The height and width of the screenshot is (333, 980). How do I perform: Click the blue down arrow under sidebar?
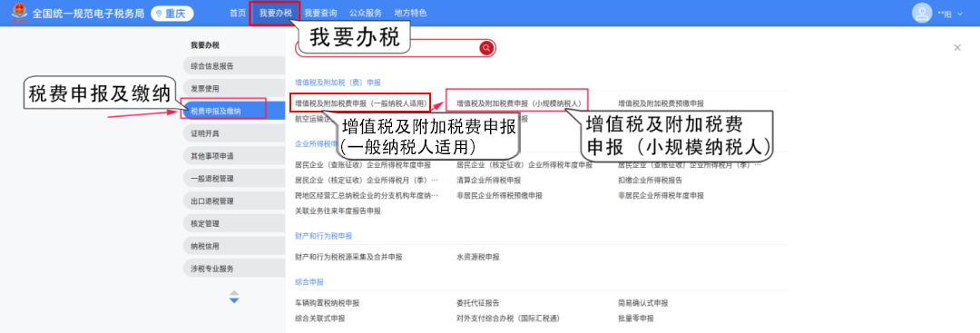[234, 301]
